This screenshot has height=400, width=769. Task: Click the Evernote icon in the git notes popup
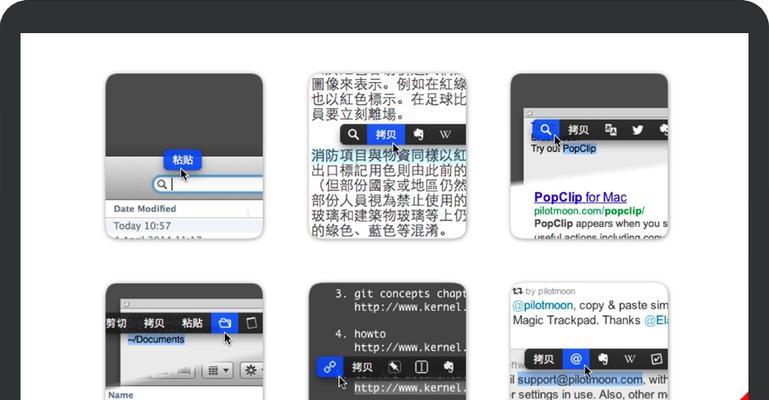[448, 367]
